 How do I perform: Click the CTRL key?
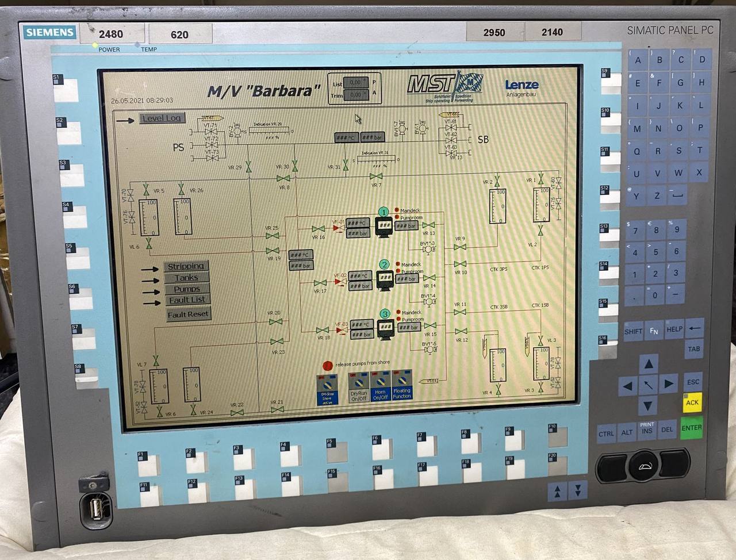606,434
